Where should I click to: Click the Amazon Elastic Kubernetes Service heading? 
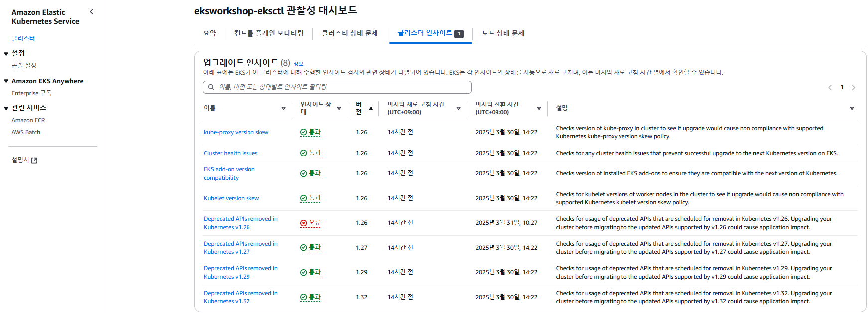coord(45,17)
